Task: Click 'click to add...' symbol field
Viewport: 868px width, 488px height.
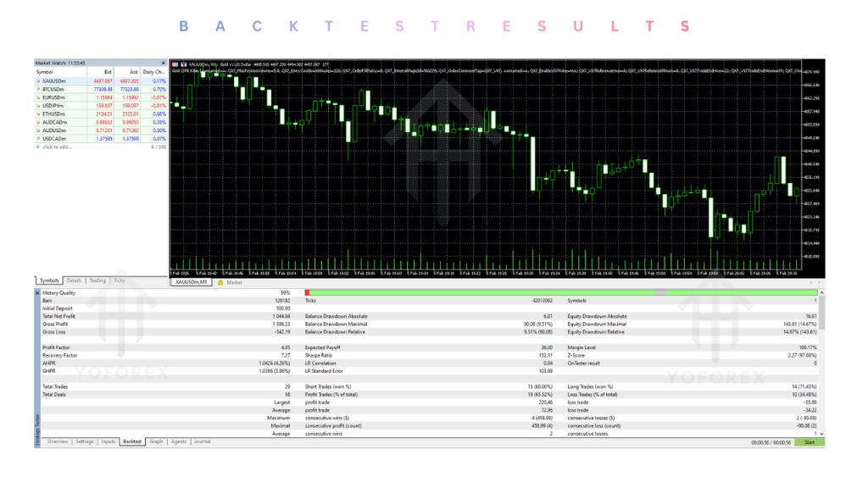Action: (57, 147)
